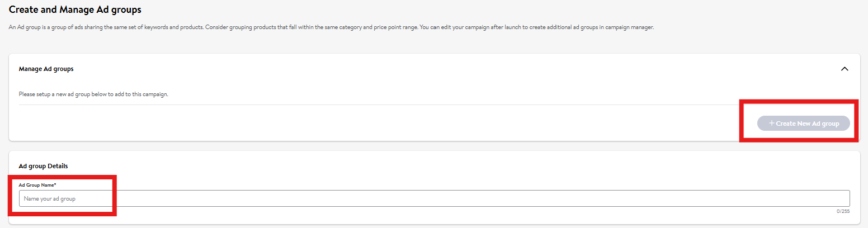Collapse the Manage Ad groups panel chevron

coord(845,69)
